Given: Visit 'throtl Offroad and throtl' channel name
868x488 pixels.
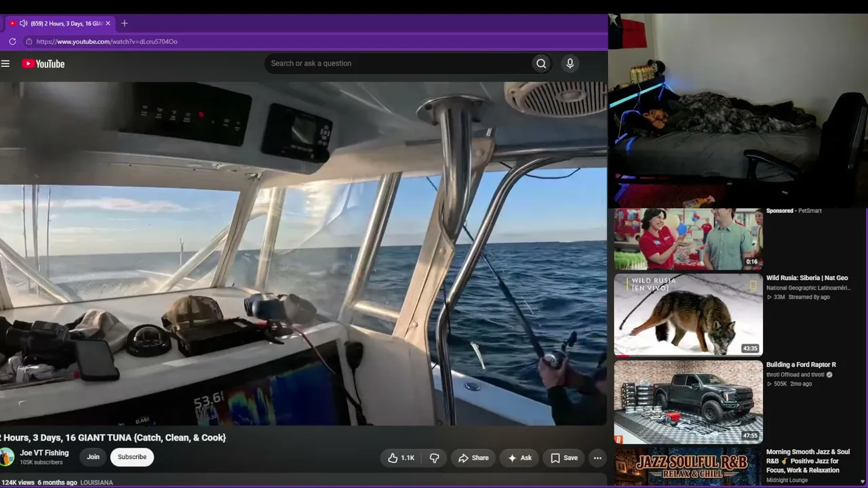Looking at the screenshot, I should pyautogui.click(x=795, y=375).
